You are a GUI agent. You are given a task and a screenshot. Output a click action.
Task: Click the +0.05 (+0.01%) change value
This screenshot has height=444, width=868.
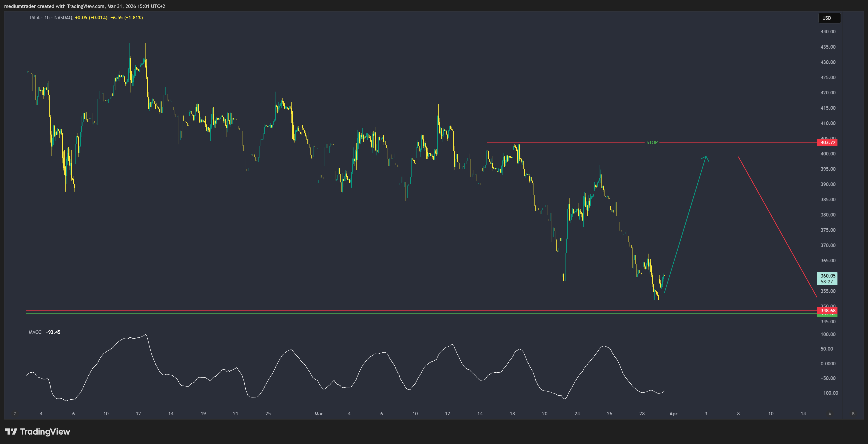point(91,18)
